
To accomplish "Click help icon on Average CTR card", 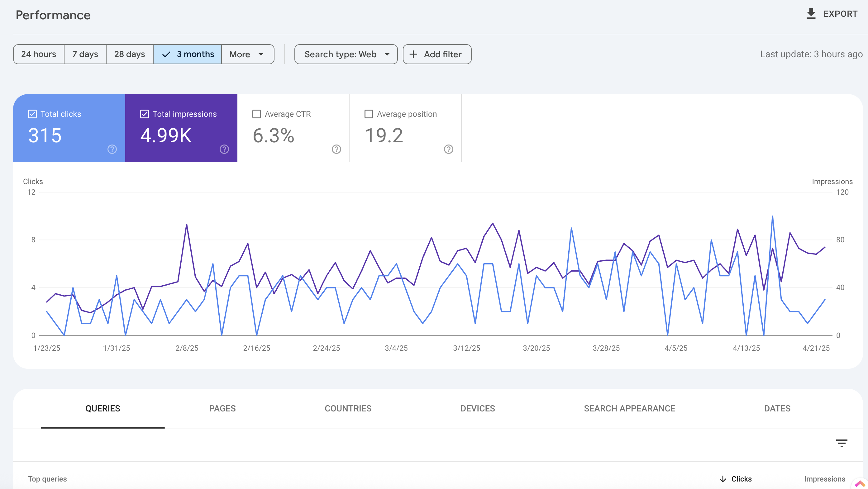I will coord(336,149).
